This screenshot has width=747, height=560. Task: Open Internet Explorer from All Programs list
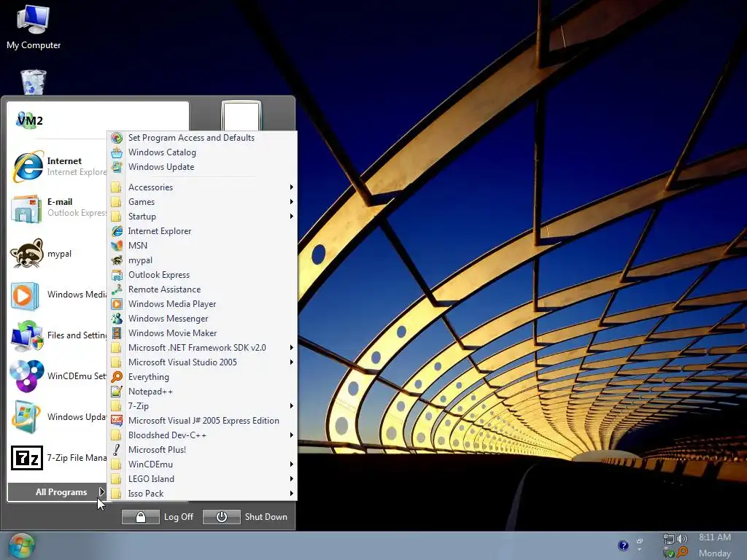tap(203, 231)
